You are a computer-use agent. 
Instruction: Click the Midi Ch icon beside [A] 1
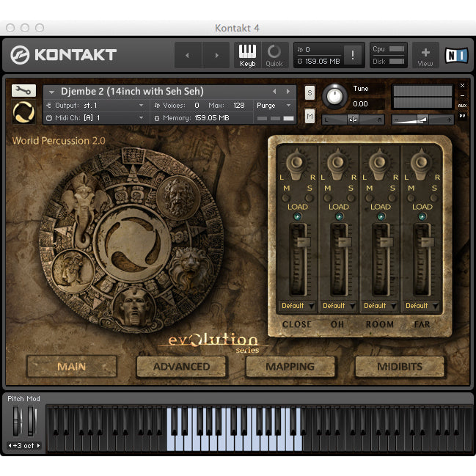[49, 118]
